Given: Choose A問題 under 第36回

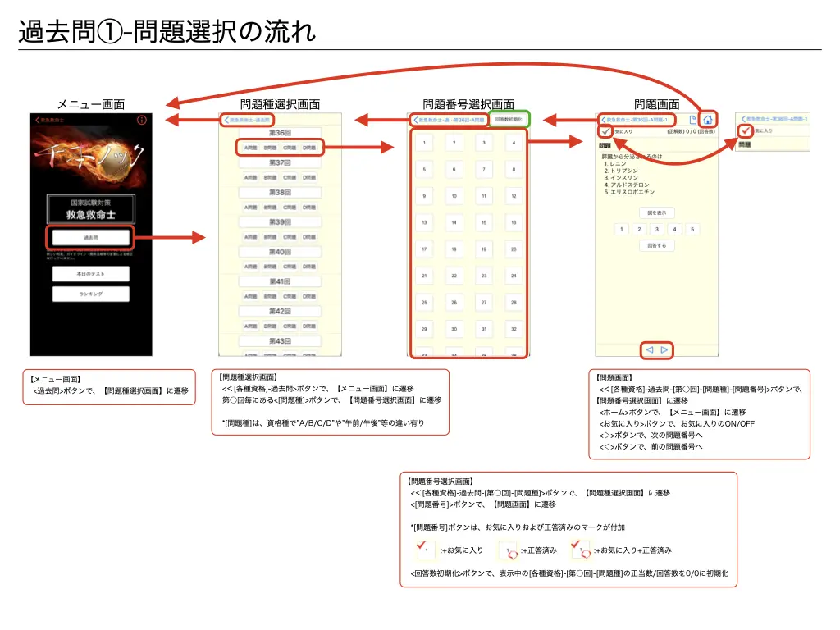Looking at the screenshot, I should point(251,148).
